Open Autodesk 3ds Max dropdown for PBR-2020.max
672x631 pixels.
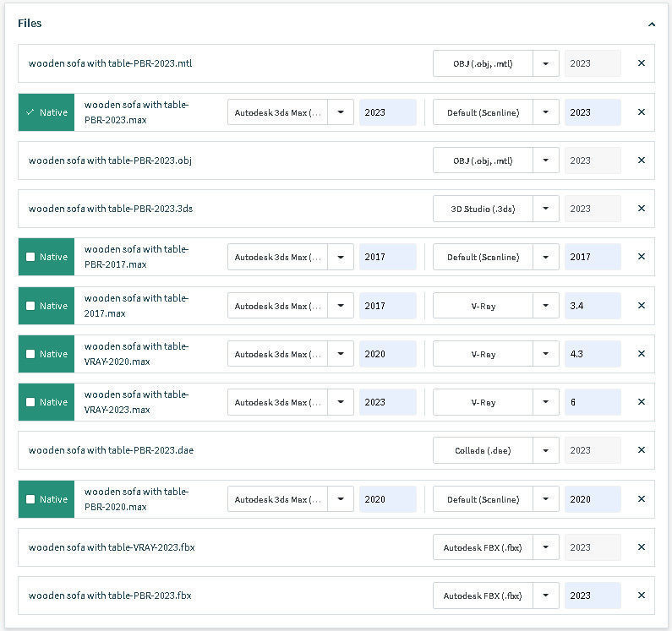341,499
